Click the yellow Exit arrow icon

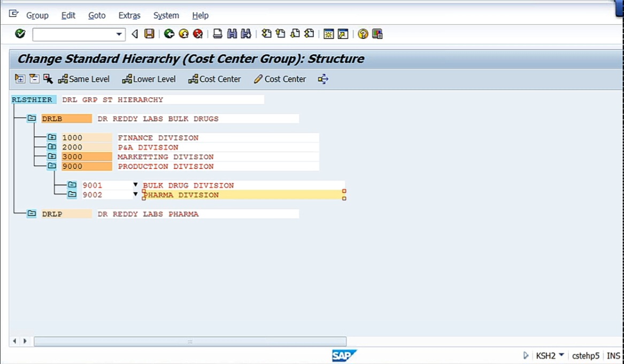(183, 34)
